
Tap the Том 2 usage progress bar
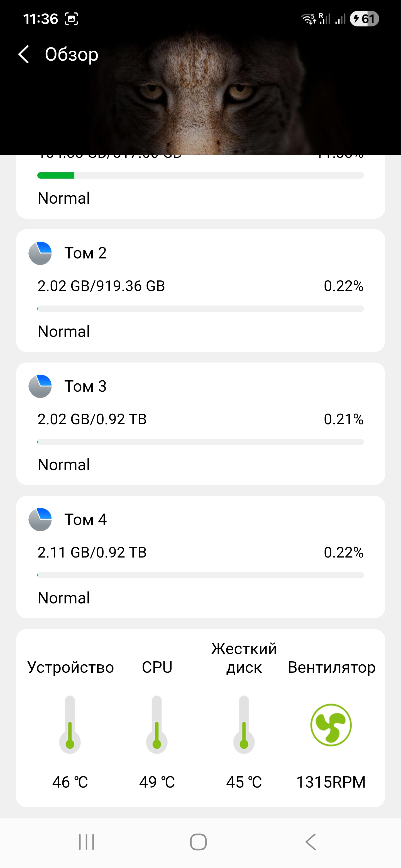tap(200, 309)
